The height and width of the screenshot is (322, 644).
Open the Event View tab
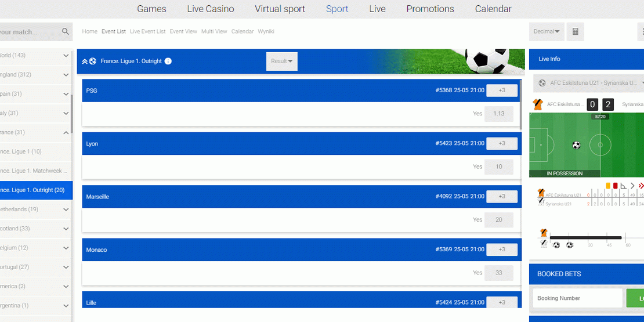coord(183,31)
